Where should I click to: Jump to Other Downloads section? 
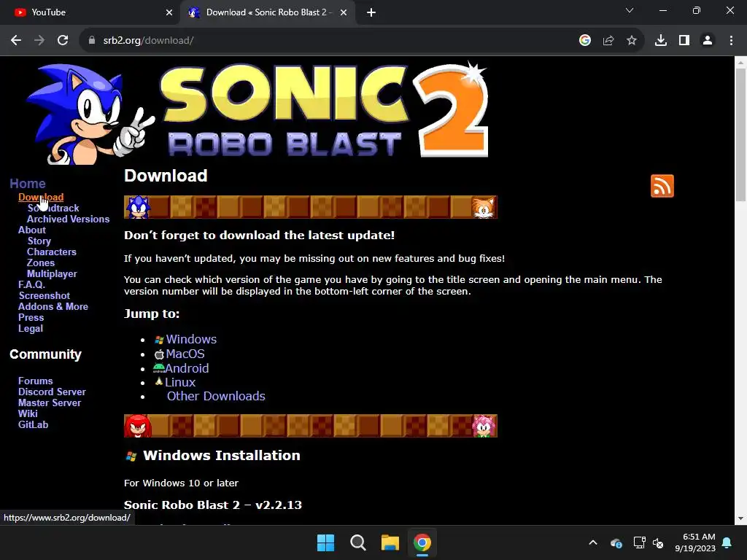pyautogui.click(x=216, y=396)
